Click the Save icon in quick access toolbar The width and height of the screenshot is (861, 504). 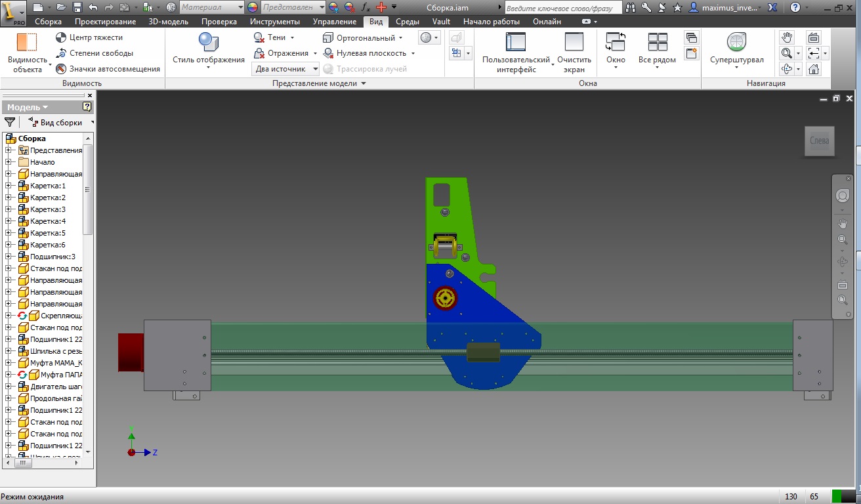point(77,7)
